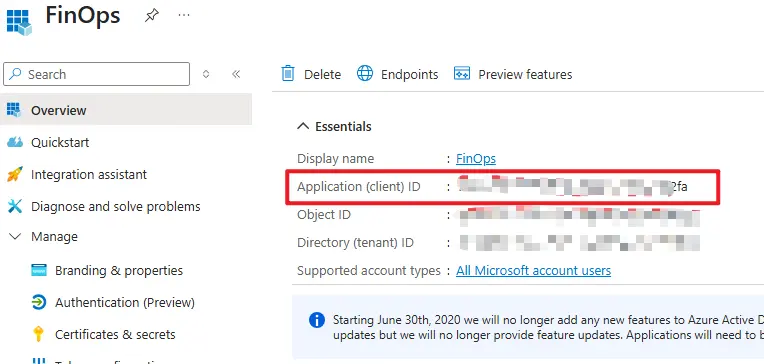This screenshot has width=764, height=364.
Task: Open All Microsoft account users link
Action: click(x=533, y=270)
